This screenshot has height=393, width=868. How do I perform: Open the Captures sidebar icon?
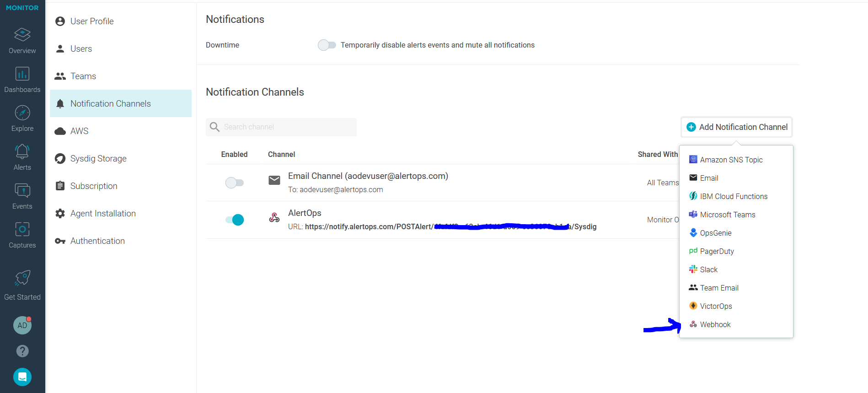tap(22, 230)
